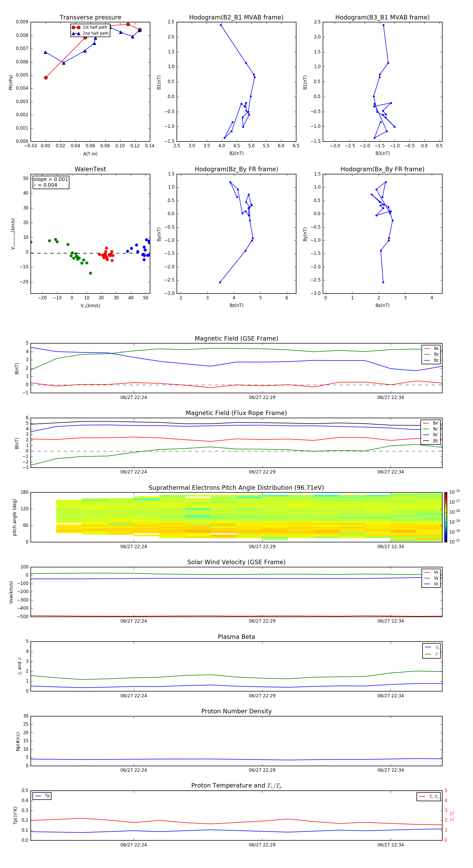This screenshot has height=868, width=473.
Task: Click the slope and r value text box
Action: [x=50, y=182]
